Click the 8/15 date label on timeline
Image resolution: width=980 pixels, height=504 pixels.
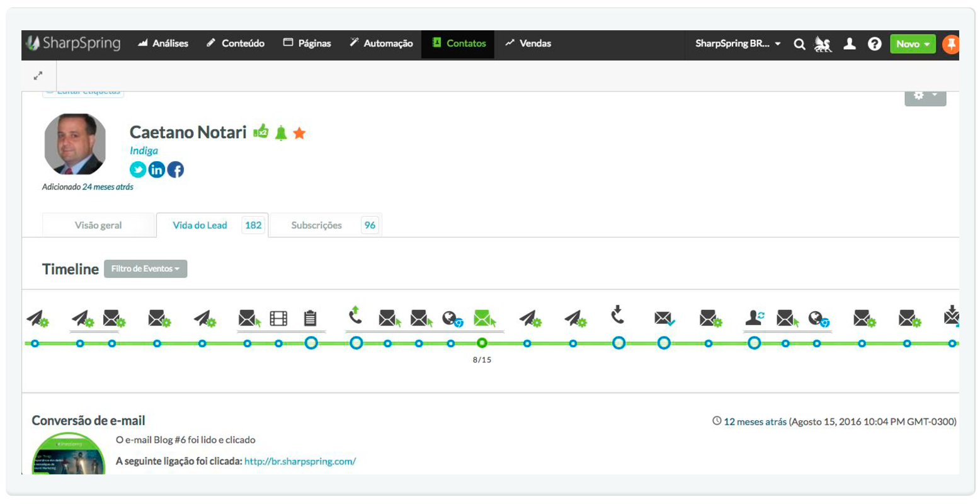tap(482, 360)
